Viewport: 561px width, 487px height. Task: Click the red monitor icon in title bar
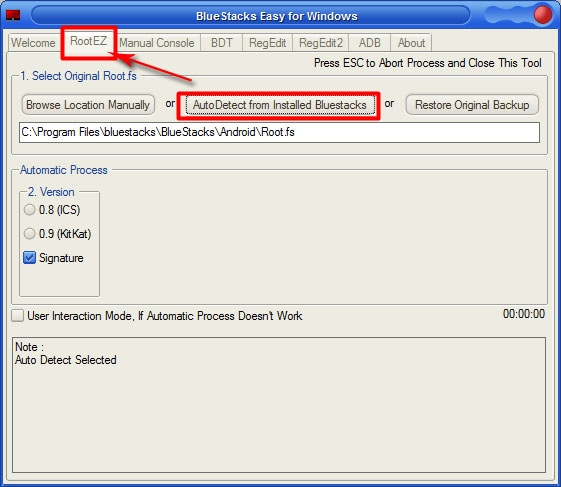tap(13, 15)
